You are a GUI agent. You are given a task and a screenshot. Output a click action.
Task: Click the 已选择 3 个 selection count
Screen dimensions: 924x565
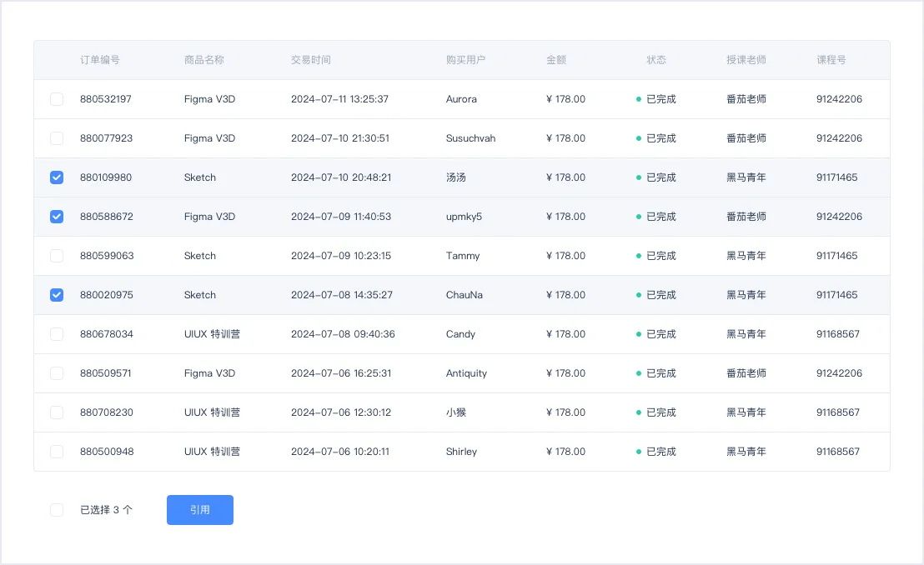[x=106, y=510]
